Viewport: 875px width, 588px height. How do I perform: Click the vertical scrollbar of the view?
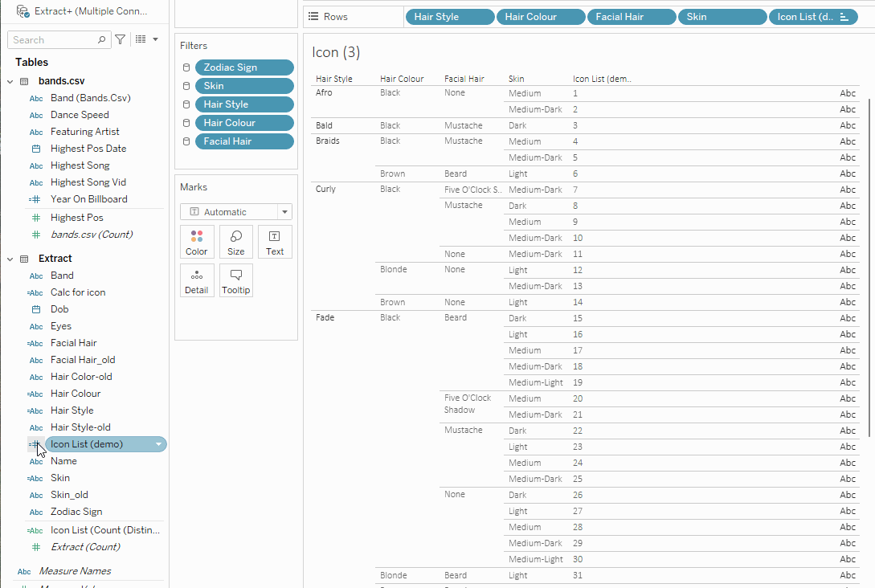[869, 267]
